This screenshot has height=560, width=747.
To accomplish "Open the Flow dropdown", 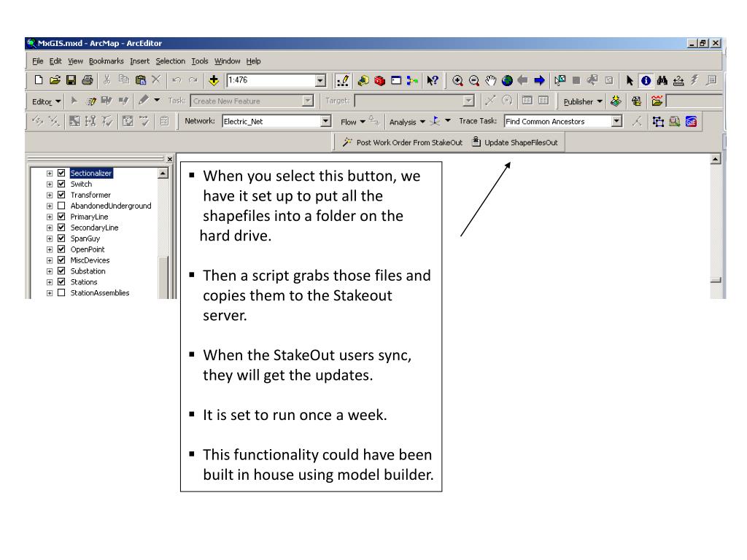I will [353, 122].
